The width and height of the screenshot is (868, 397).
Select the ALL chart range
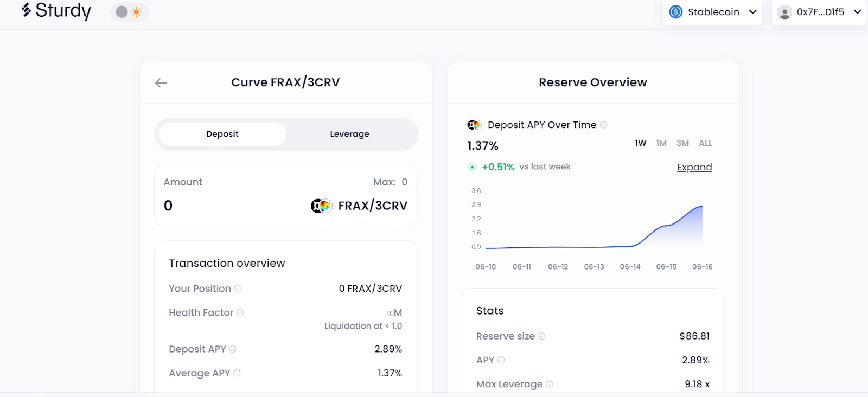[705, 143]
